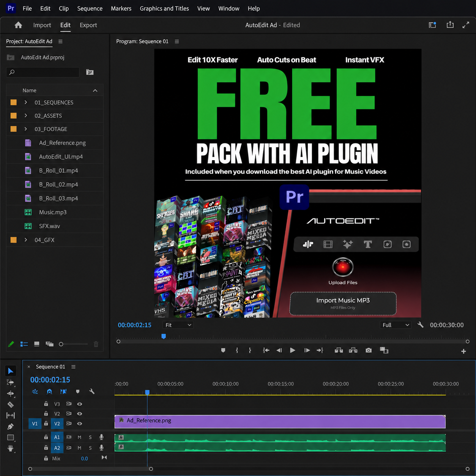
Task: Toggle lock on track V3
Action: [x=46, y=404]
